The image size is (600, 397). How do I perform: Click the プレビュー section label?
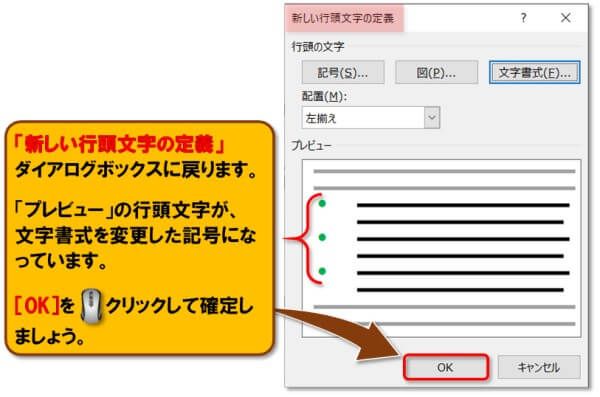pos(311,145)
